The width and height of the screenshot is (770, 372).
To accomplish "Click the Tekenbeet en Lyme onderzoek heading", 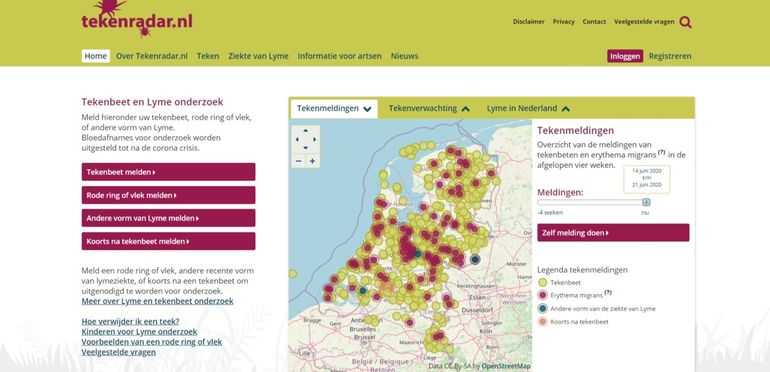I will (152, 102).
